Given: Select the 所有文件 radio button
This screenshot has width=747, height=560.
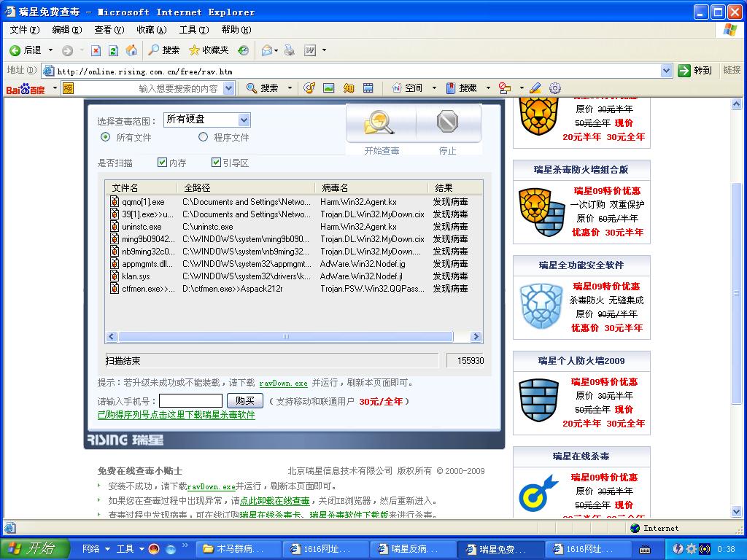Looking at the screenshot, I should [105, 137].
